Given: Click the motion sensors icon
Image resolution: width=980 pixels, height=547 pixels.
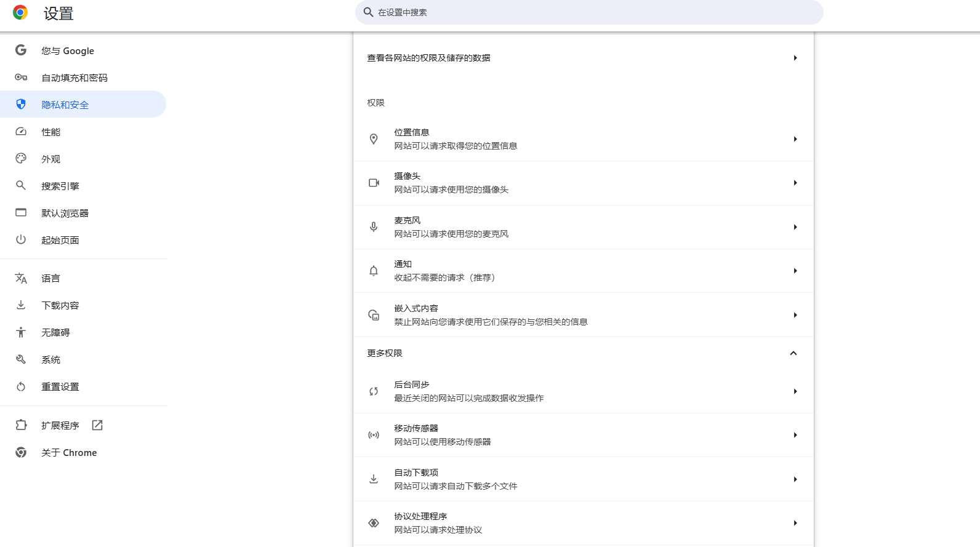Looking at the screenshot, I should click(x=374, y=435).
